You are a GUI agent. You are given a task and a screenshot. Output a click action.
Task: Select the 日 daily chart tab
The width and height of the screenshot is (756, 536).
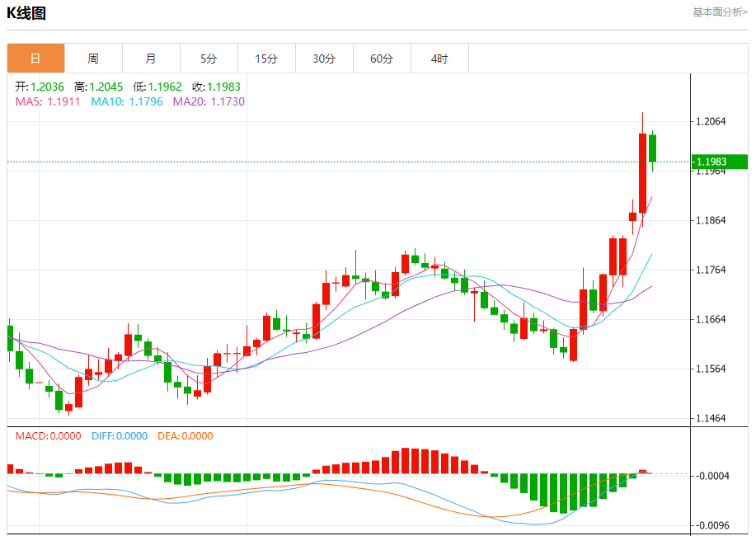35,59
